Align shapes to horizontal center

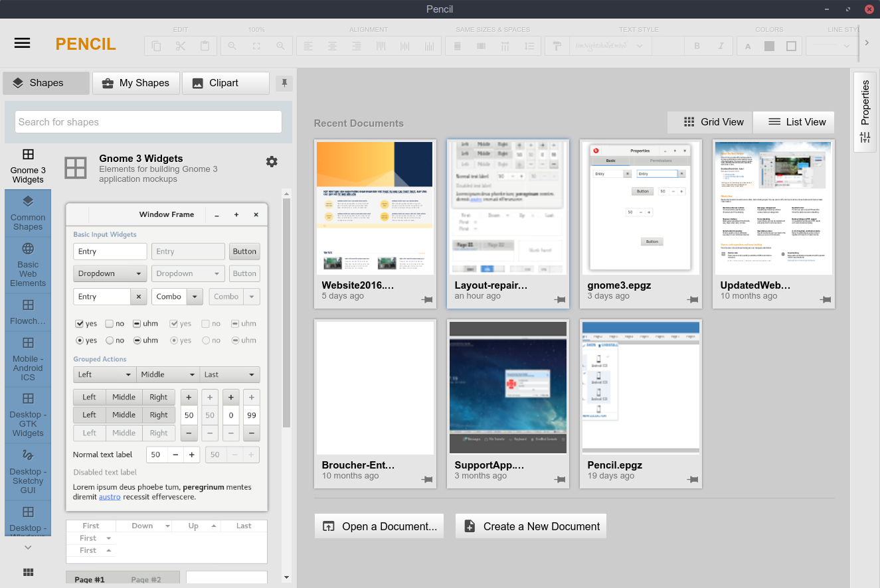(x=332, y=46)
